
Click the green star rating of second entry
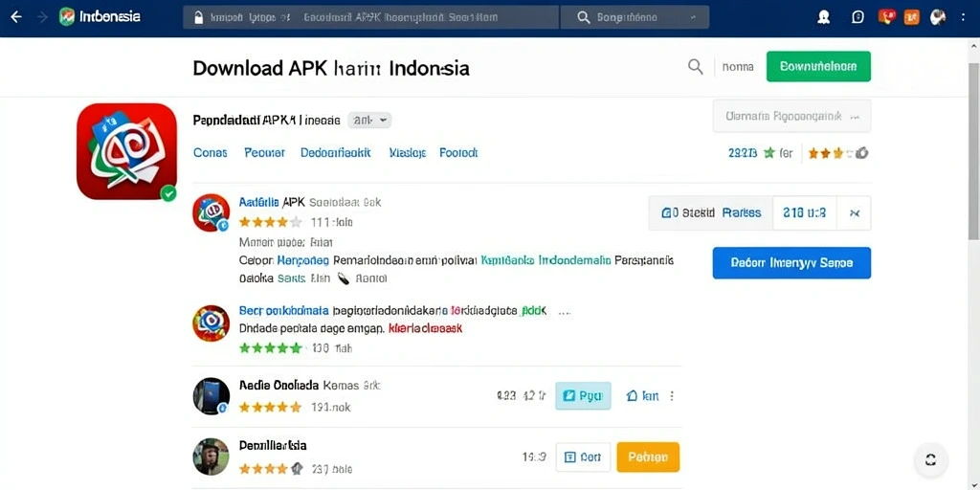(270, 348)
